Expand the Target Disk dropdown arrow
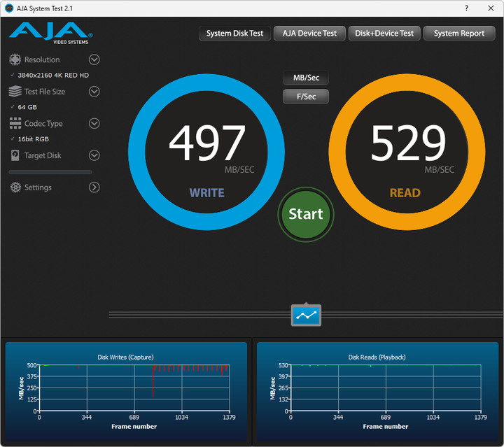The image size is (504, 447). (x=94, y=155)
